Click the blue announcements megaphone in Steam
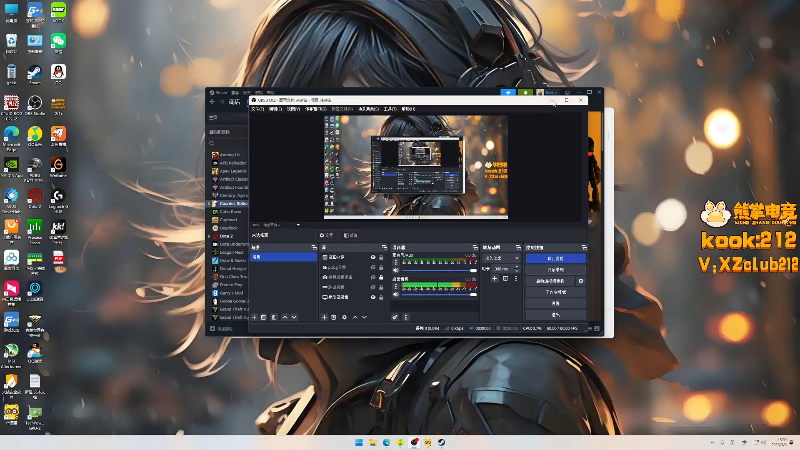This screenshot has width=800, height=450. [508, 92]
